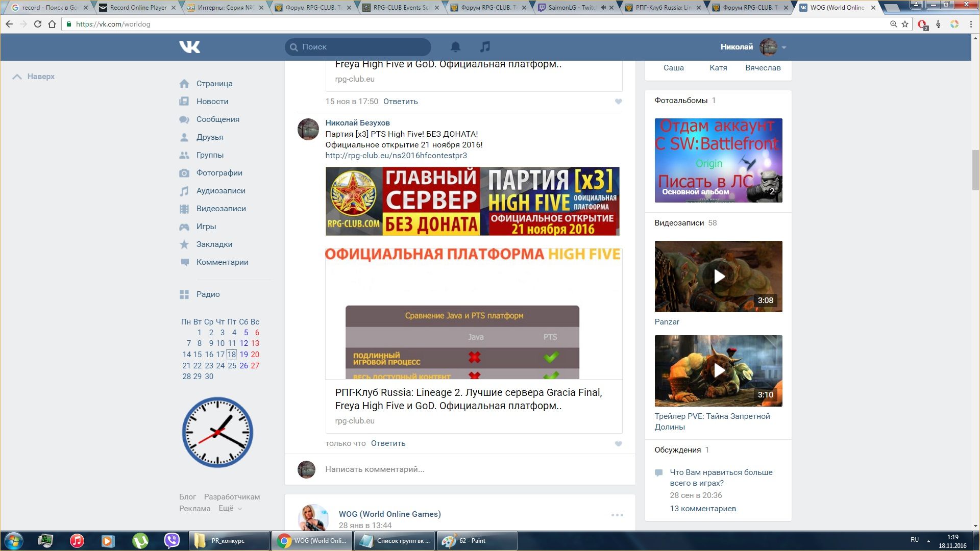Viewport: 980px width, 551px height.
Task: Switch to the 62 - Paint taskbar window
Action: 477,541
